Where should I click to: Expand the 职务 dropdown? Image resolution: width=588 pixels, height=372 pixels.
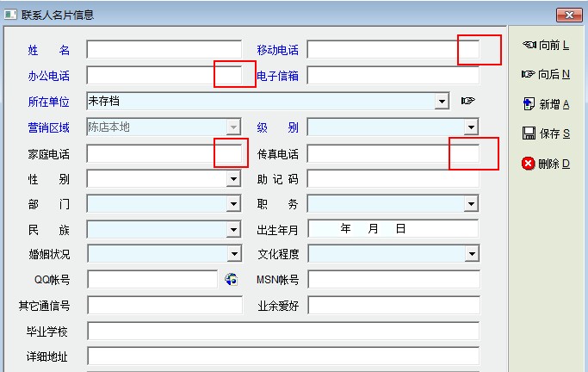470,204
